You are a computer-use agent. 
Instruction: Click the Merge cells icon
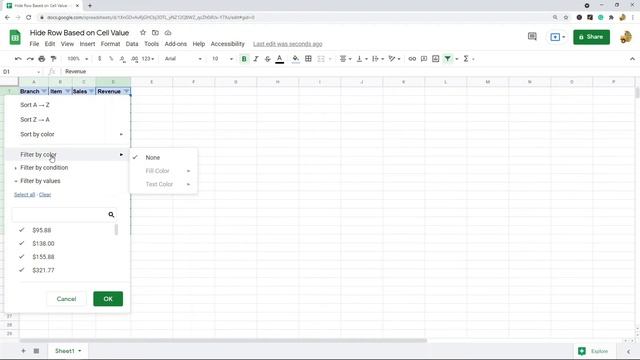click(x=321, y=59)
